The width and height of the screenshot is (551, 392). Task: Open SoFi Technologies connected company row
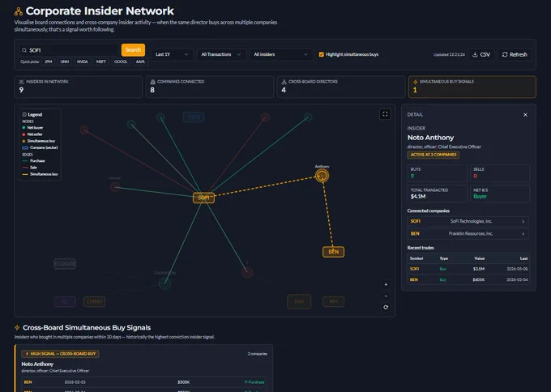[468, 221]
